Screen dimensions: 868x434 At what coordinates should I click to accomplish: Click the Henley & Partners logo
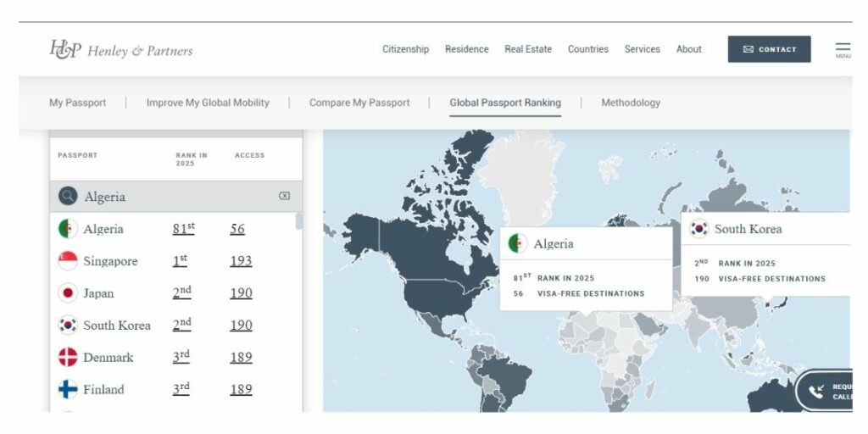tap(121, 50)
